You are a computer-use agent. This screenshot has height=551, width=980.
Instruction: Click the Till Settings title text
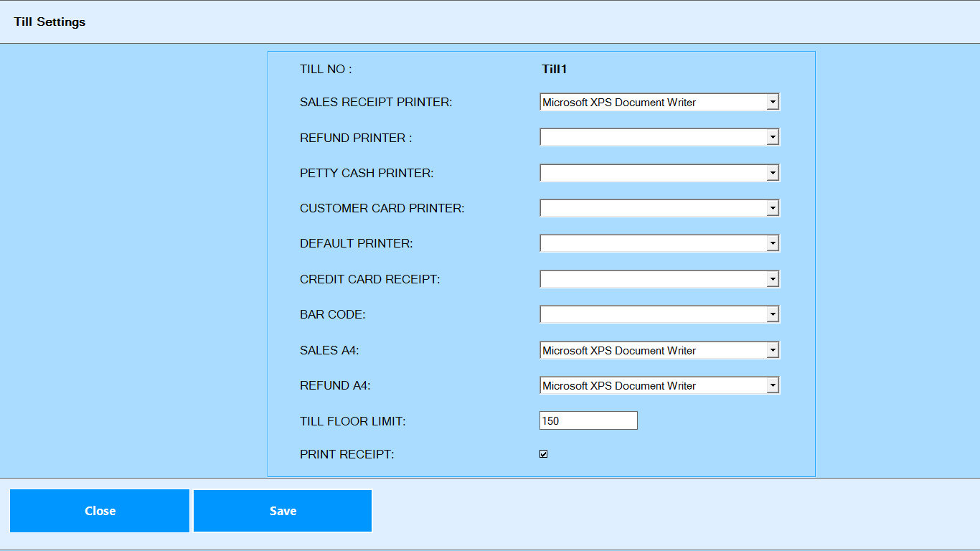(50, 22)
